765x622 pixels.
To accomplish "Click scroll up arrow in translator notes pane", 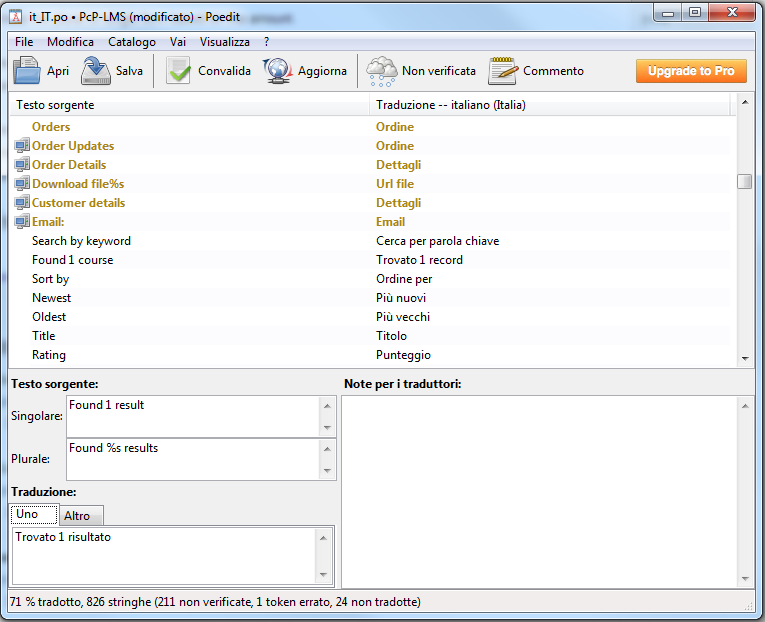I will (745, 406).
